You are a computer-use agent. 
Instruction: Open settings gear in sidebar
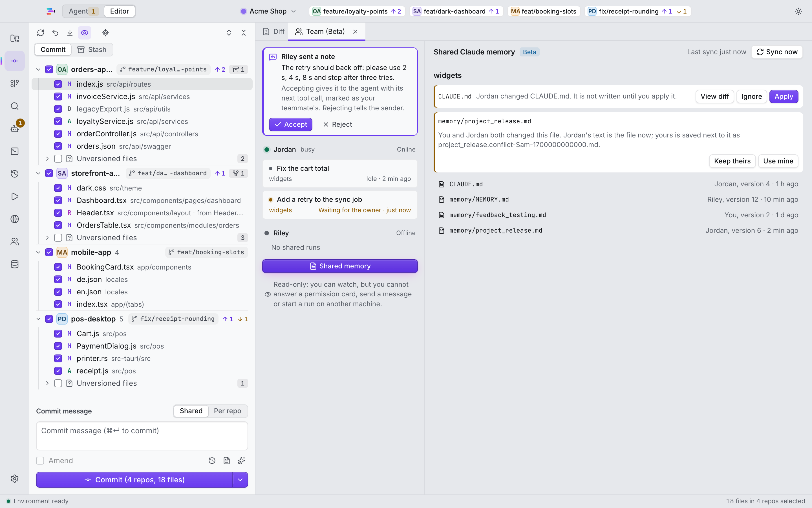click(x=14, y=478)
